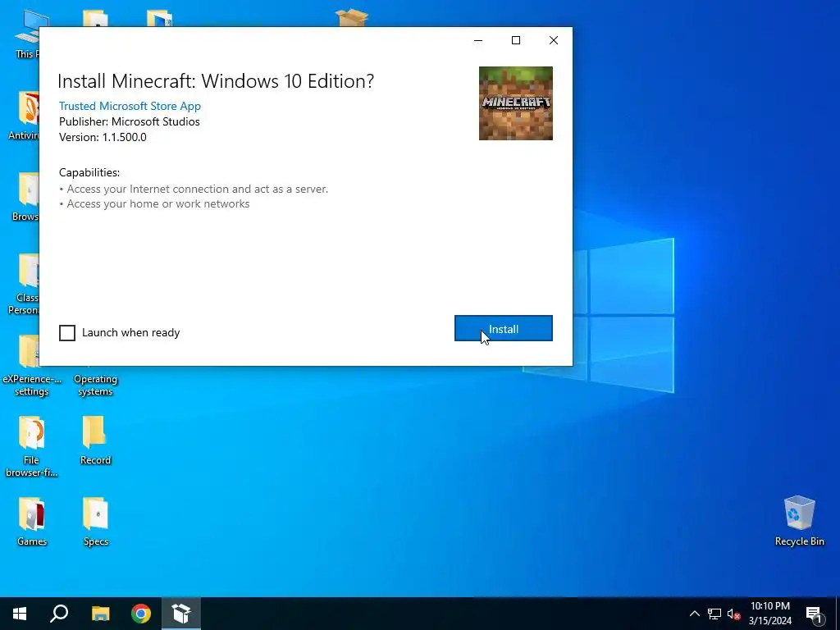840x630 pixels.
Task: Click Access your home or work networks
Action: [158, 204]
